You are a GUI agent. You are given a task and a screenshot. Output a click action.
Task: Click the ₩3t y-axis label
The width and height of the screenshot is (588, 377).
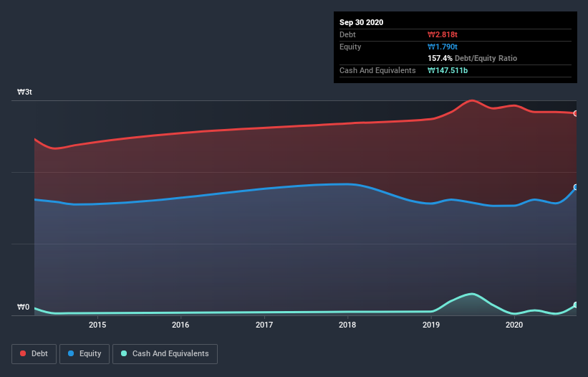pyautogui.click(x=24, y=92)
